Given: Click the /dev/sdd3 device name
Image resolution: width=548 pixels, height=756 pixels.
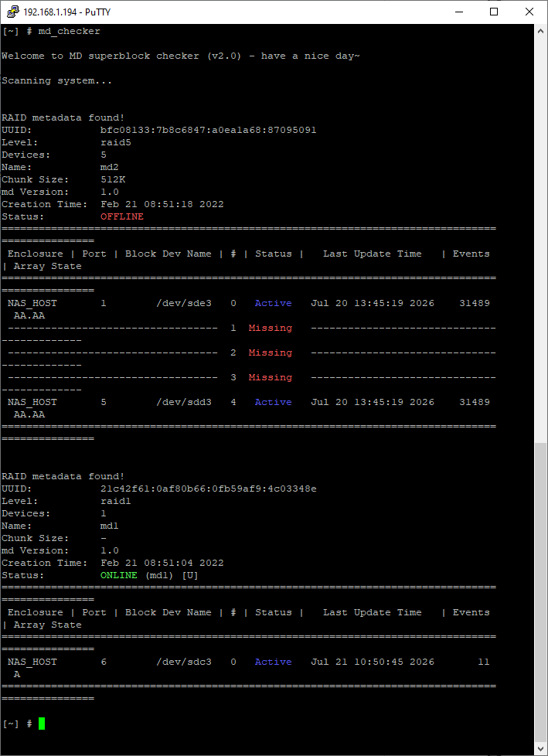Looking at the screenshot, I should [x=184, y=402].
